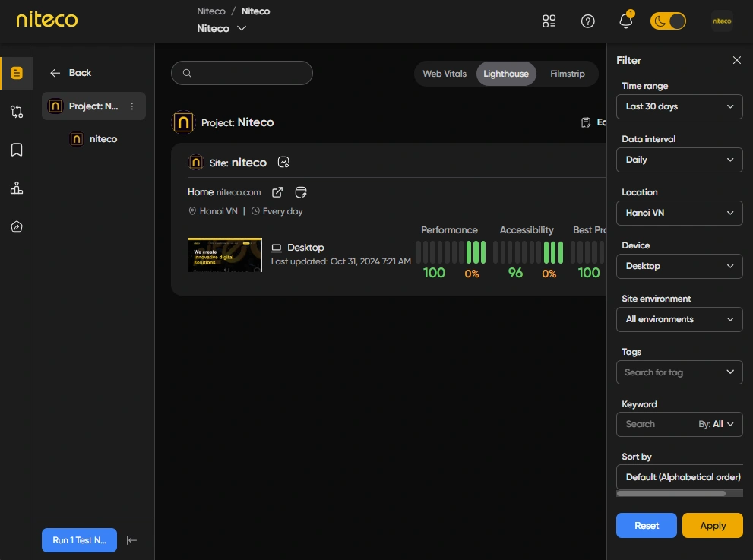Click the Last updated Oct 31, 2024 text
Screen dimensions: 753x560
click(341, 261)
